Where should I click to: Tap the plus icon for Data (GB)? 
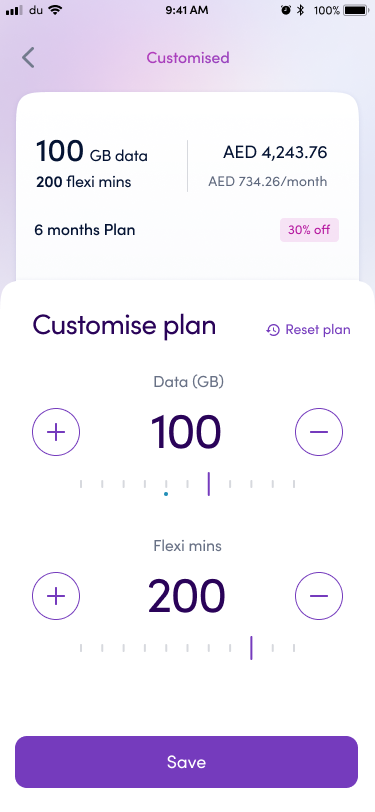[x=56, y=432]
